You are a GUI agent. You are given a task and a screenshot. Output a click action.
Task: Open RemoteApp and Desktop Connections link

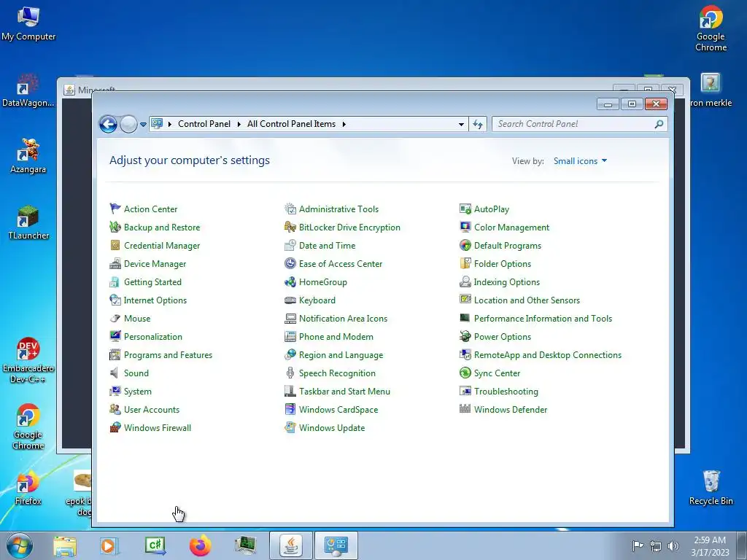(548, 355)
